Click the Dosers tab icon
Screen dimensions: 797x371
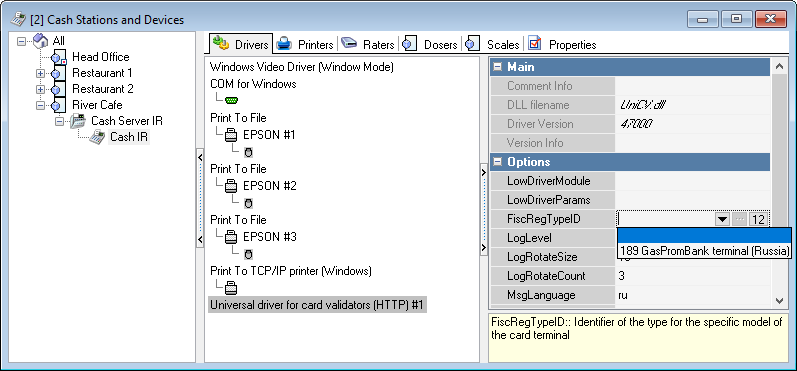point(409,44)
